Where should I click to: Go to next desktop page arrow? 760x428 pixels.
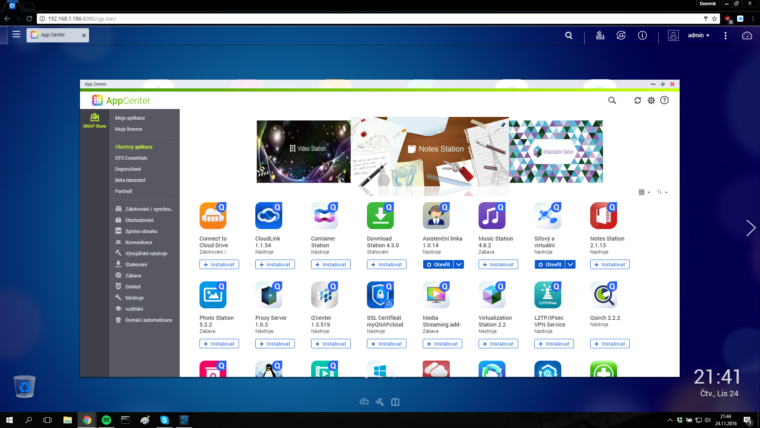[750, 228]
